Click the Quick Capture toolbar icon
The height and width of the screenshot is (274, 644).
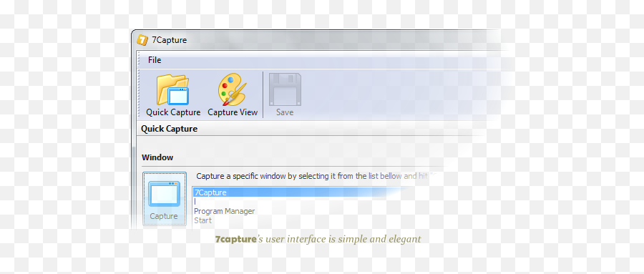[x=173, y=90]
